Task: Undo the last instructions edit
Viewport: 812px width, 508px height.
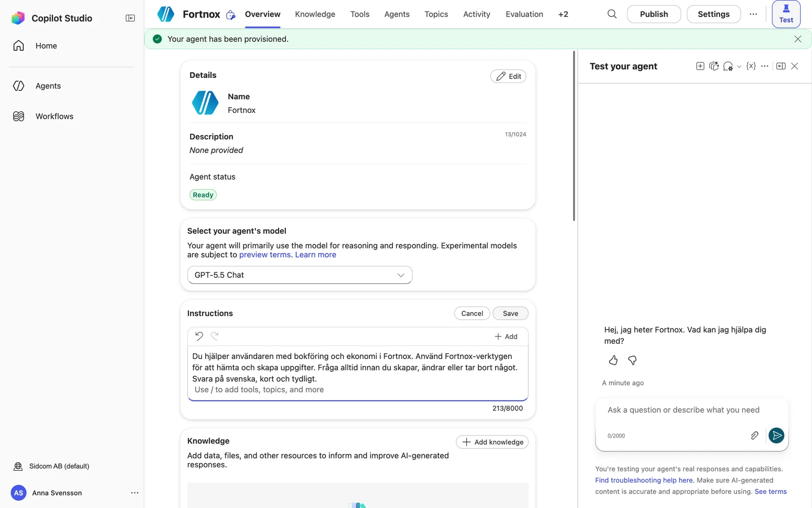Action: click(199, 336)
